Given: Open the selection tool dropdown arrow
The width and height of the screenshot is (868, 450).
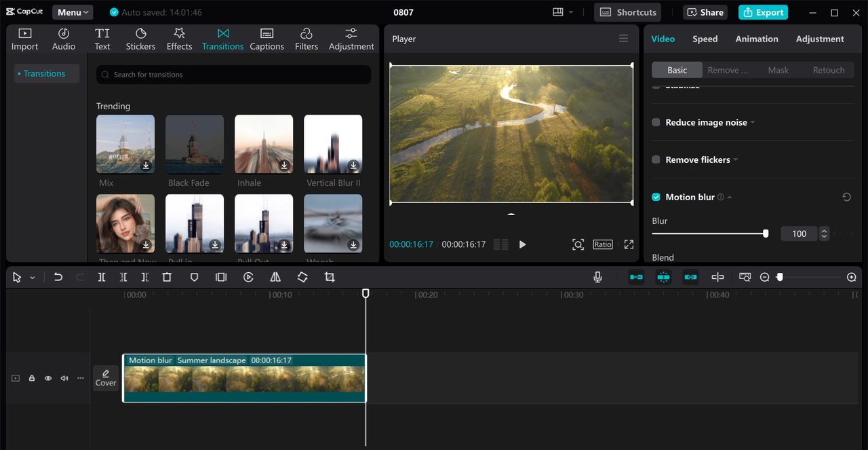Looking at the screenshot, I should pos(32,278).
